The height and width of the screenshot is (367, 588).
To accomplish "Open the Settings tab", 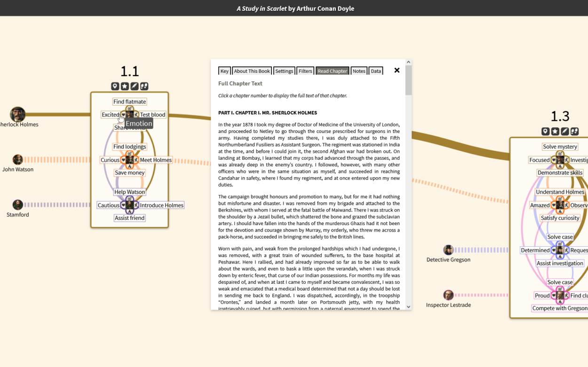I will click(284, 71).
